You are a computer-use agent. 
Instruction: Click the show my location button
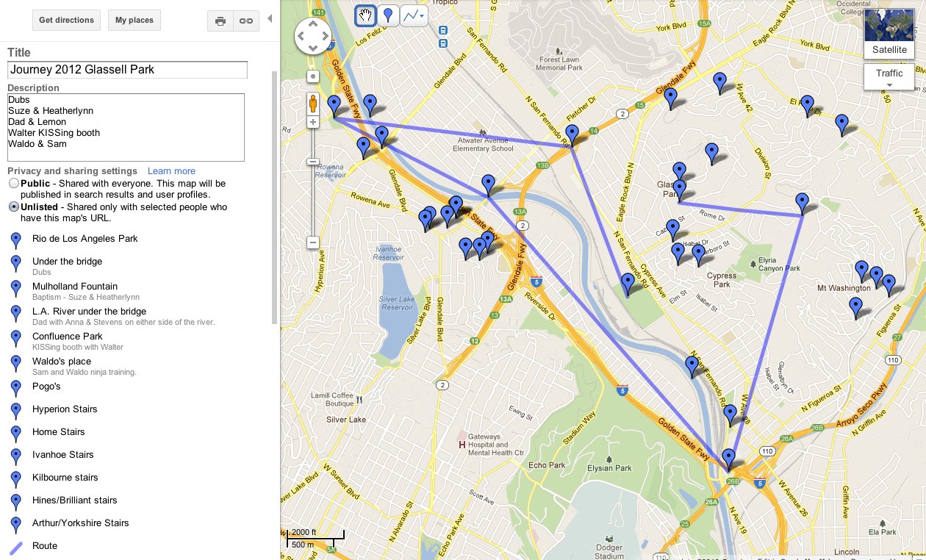[x=313, y=76]
